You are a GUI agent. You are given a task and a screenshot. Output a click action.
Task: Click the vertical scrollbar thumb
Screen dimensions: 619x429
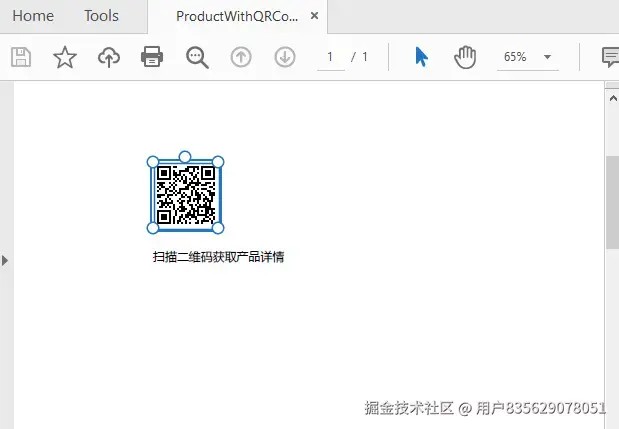tap(613, 202)
